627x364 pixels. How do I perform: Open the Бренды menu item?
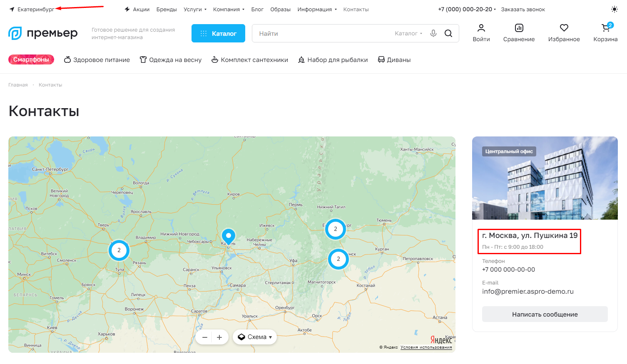[167, 10]
